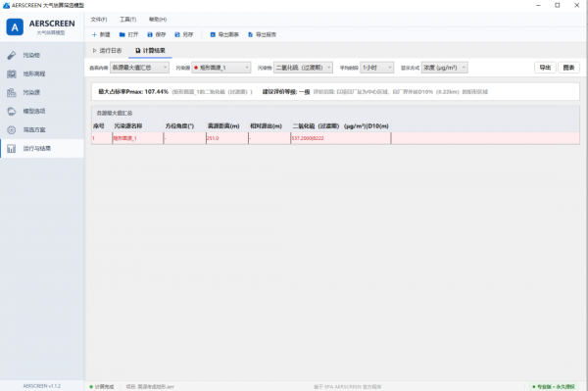Select the 污染物 sidebar label

pyautogui.click(x=31, y=55)
